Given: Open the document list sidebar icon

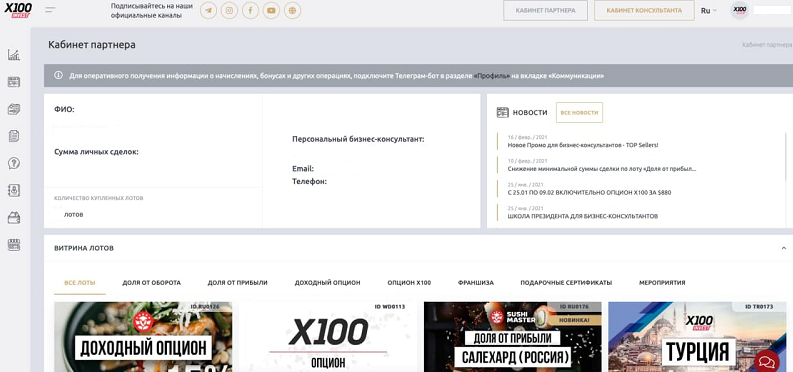Looking at the screenshot, I should [x=14, y=135].
